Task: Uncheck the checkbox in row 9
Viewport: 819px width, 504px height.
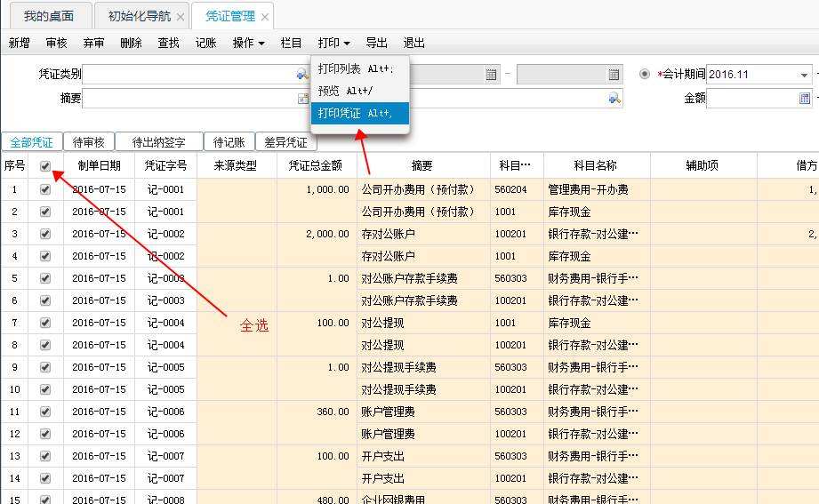Action: tap(45, 366)
